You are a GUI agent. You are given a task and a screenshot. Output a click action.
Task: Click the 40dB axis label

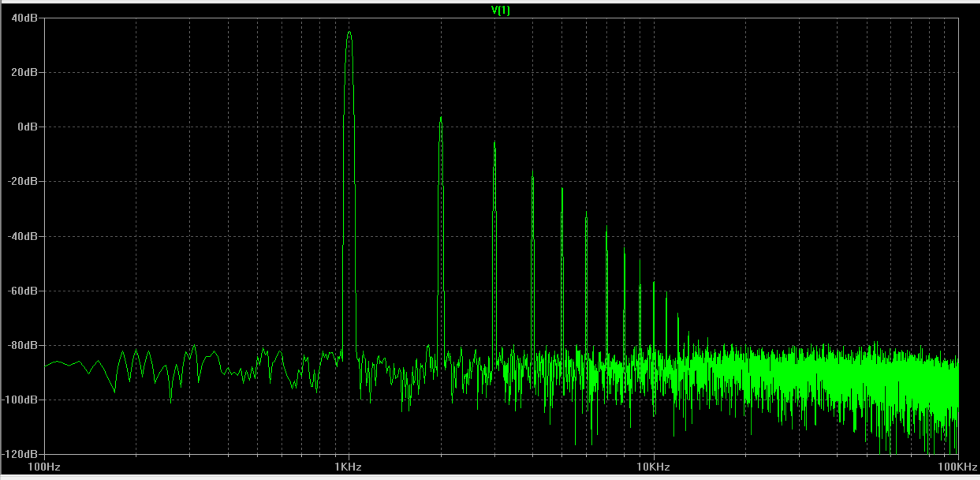[25, 18]
